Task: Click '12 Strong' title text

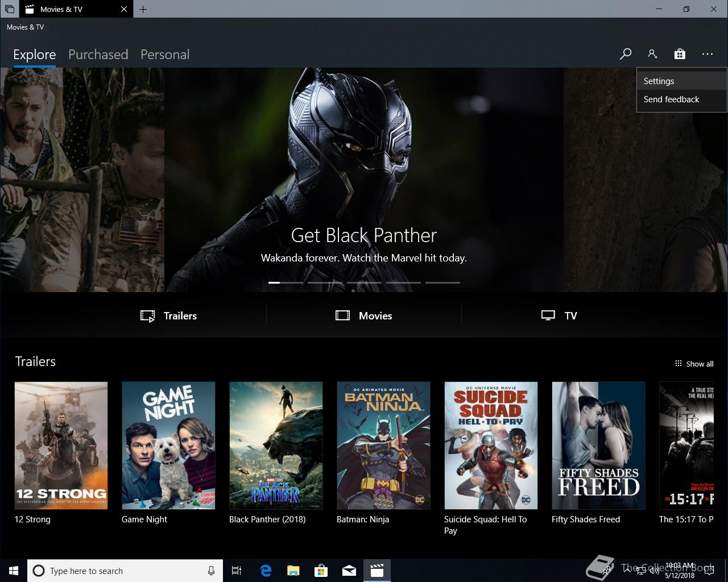Action: pyautogui.click(x=32, y=519)
